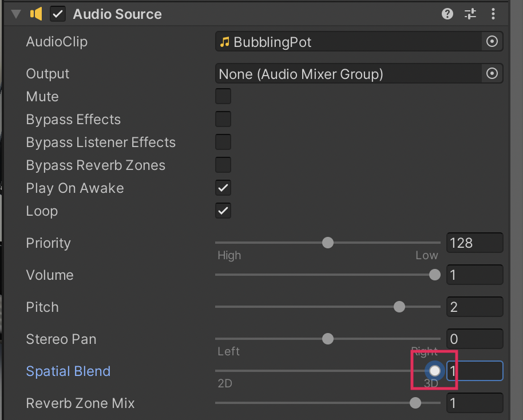This screenshot has width=523, height=420.
Task: Disable the Audio Source component checkbox
Action: tap(58, 14)
